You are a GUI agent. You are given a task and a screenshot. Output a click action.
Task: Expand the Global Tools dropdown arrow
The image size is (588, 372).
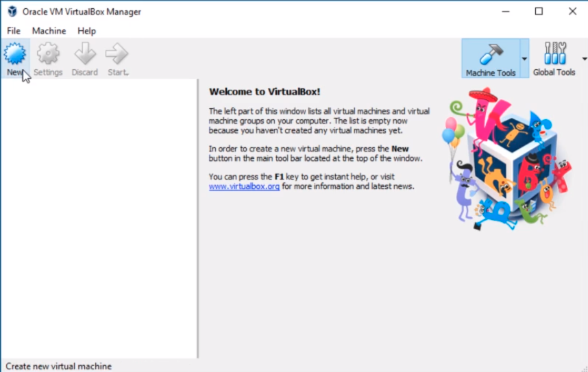[x=585, y=59]
